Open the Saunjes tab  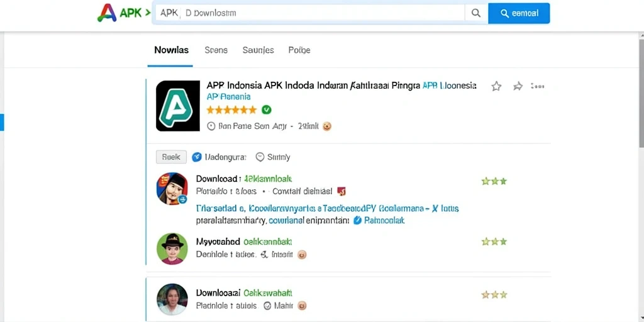(258, 50)
